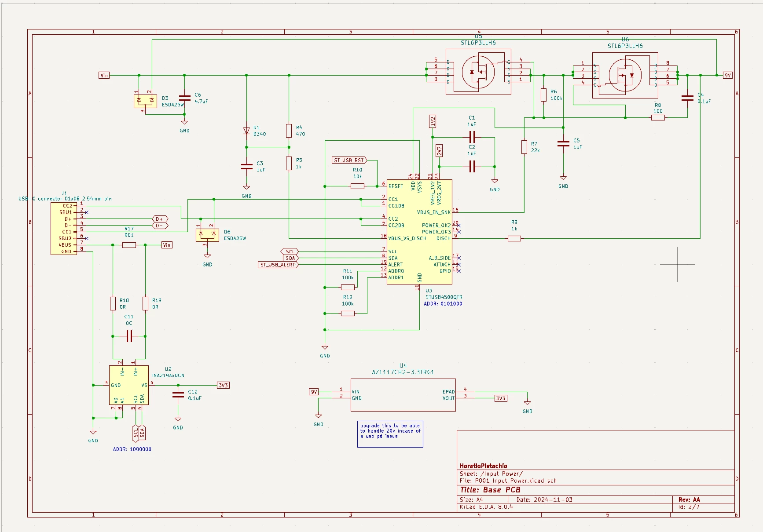This screenshot has width=763, height=532.
Task: Click the D- label
Action: 160,226
